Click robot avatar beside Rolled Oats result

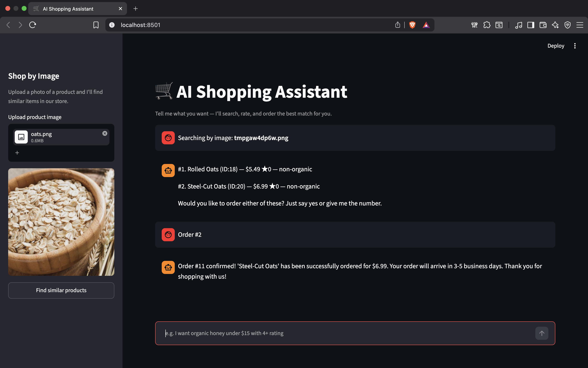tap(168, 170)
